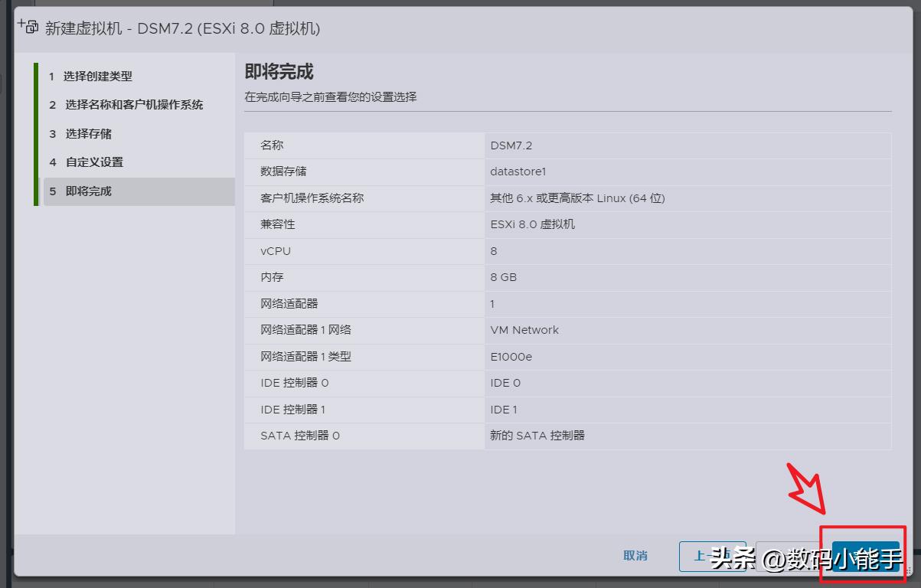Click 取消 to cancel VM creation
Viewport: 921px width, 588px height.
coord(635,557)
